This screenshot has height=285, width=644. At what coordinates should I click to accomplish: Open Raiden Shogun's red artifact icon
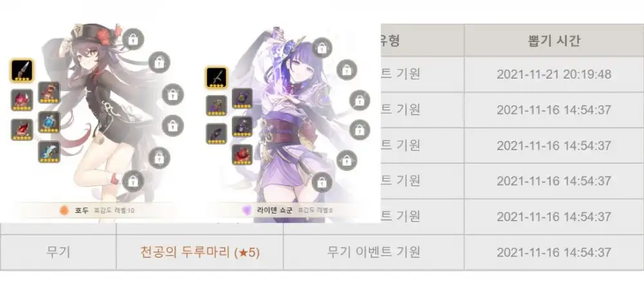(x=242, y=155)
